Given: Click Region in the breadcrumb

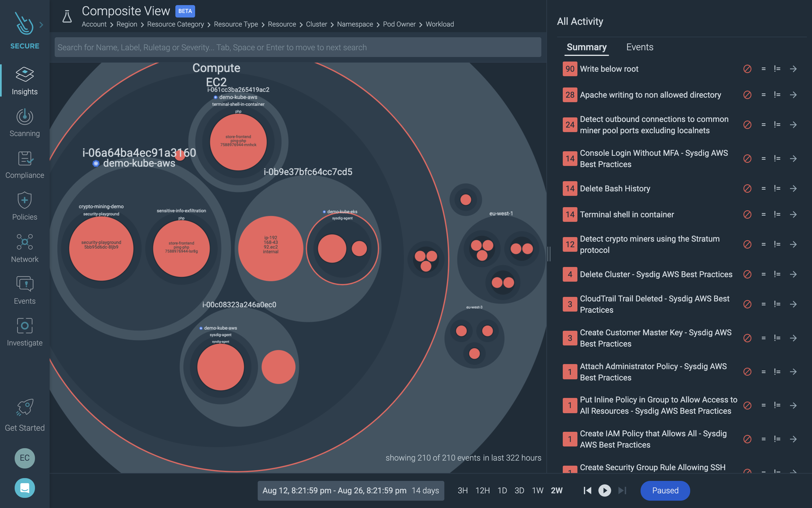Looking at the screenshot, I should click(127, 24).
